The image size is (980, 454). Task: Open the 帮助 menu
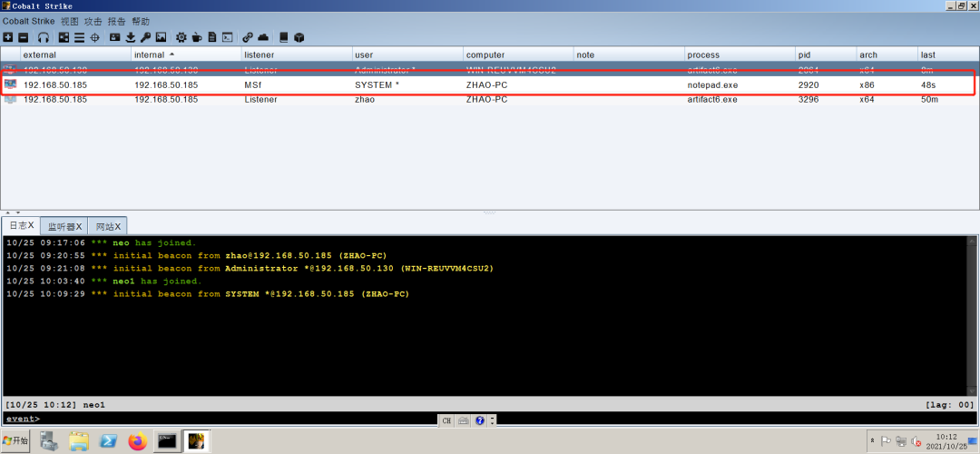141,21
